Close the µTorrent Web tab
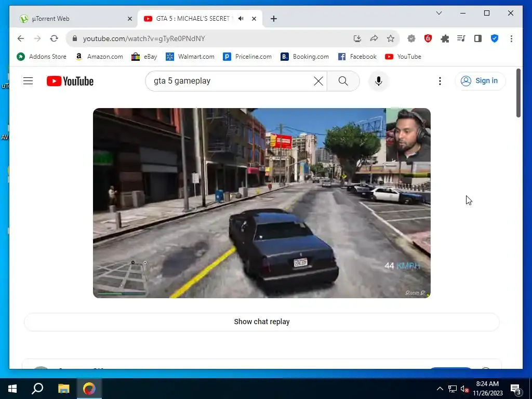Viewport: 532px width, 399px height. (x=129, y=19)
